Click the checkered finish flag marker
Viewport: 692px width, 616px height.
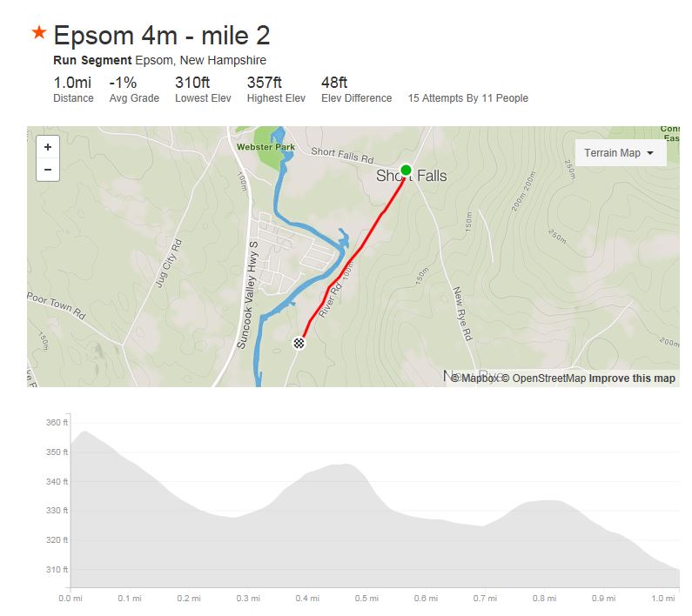[x=299, y=343]
